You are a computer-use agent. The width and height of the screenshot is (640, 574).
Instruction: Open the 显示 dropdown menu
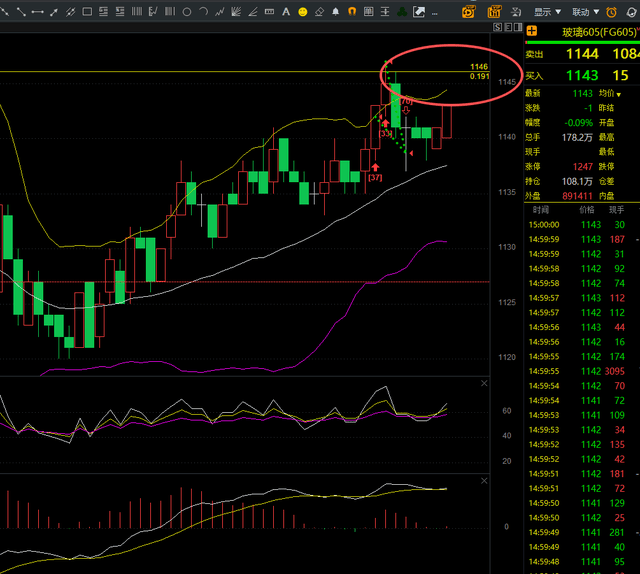pos(547,11)
